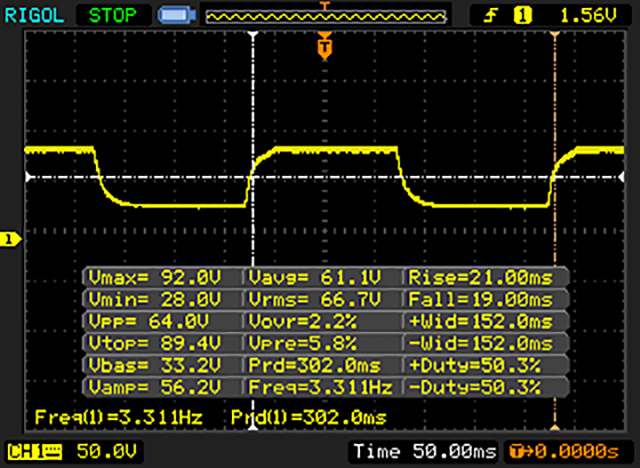Click the +Duty=50.3% measurement
This screenshot has width=640, height=468.
point(475,365)
